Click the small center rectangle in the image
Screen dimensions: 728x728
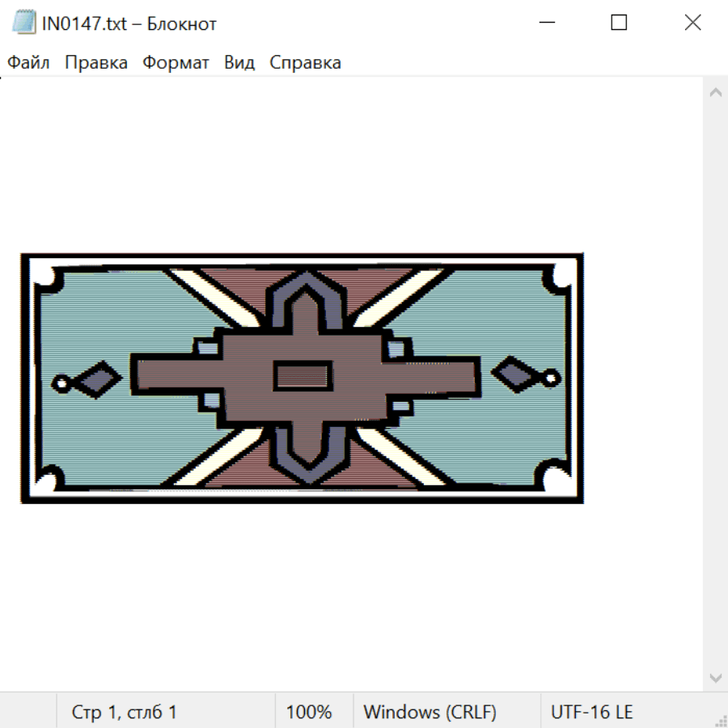coord(302,376)
